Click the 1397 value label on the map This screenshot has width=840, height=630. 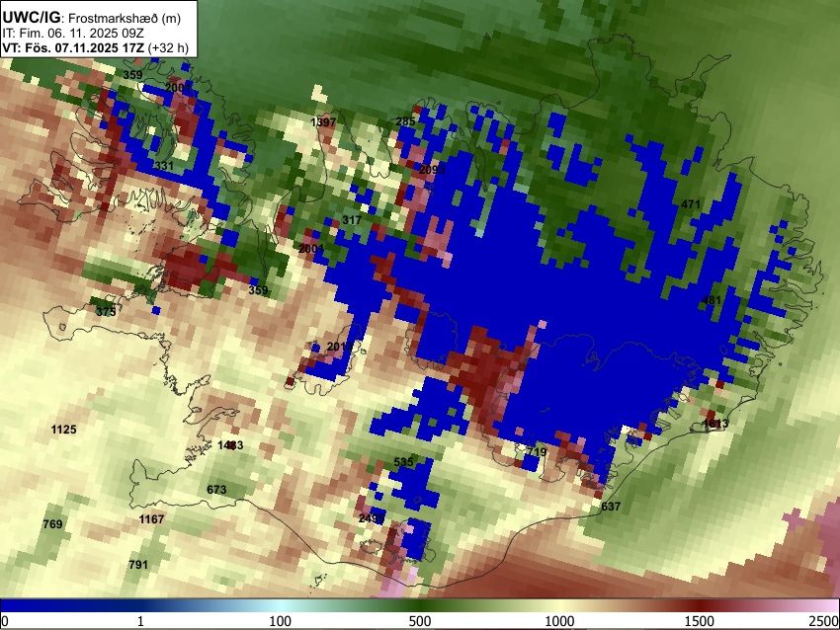pyautogui.click(x=323, y=122)
